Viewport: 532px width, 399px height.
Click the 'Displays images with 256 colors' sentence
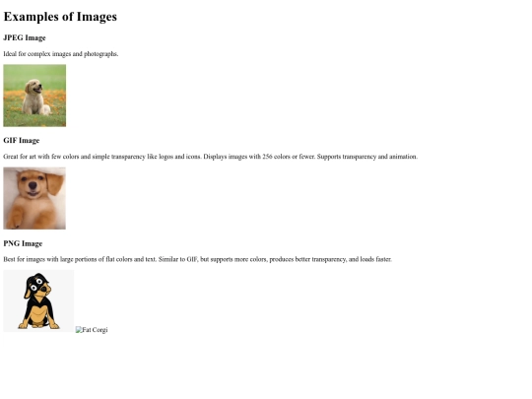pos(259,157)
